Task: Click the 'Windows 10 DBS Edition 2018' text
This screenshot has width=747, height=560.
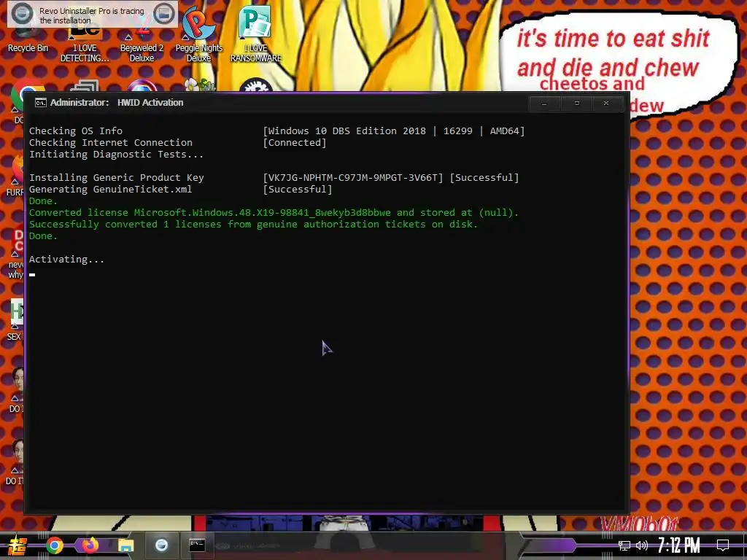Action: pos(347,131)
